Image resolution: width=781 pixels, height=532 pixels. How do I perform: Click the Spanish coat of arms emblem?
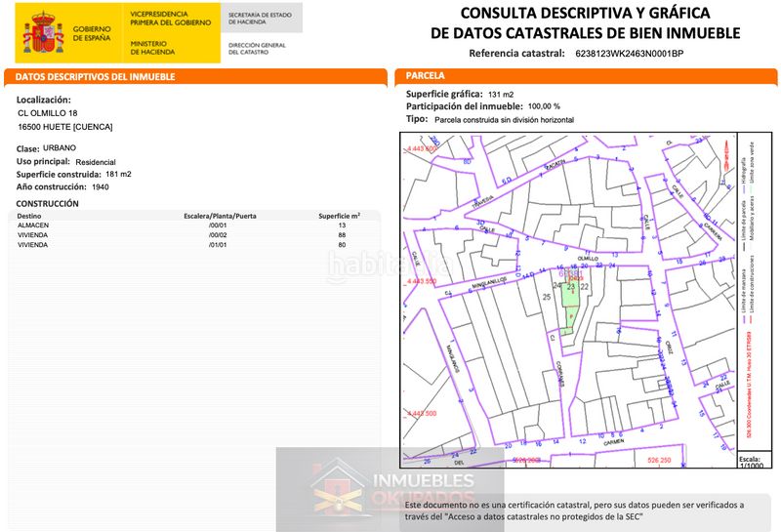43,33
